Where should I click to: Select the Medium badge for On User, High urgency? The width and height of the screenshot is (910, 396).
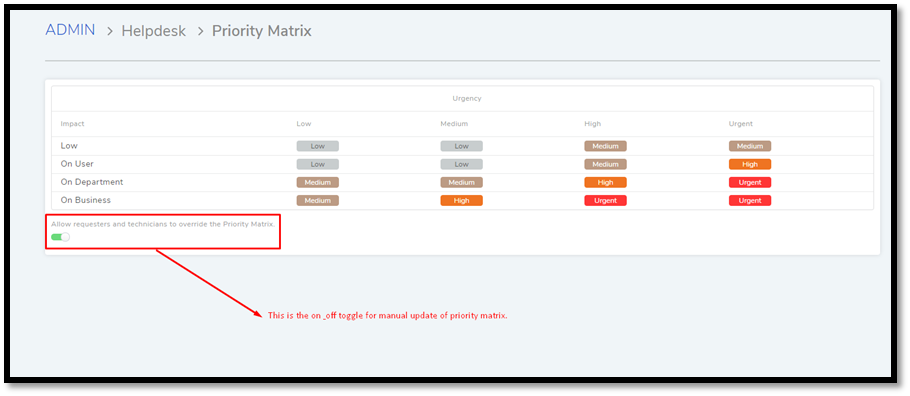click(x=605, y=164)
